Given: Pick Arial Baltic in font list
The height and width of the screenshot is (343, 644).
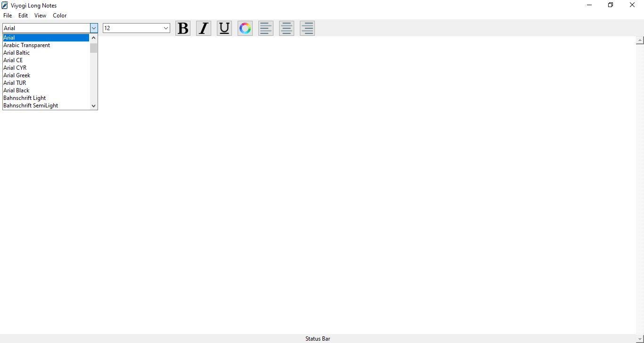Looking at the screenshot, I should pos(46,53).
